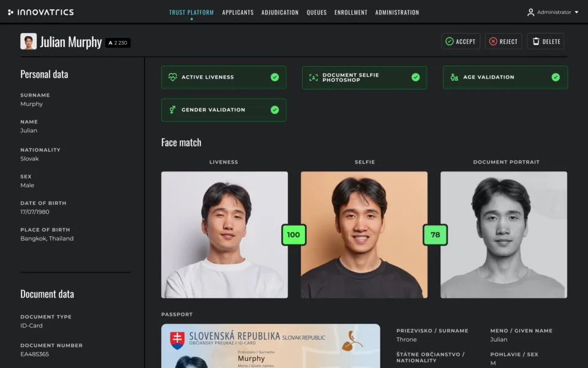Click the LIVENESS column label

(x=224, y=162)
